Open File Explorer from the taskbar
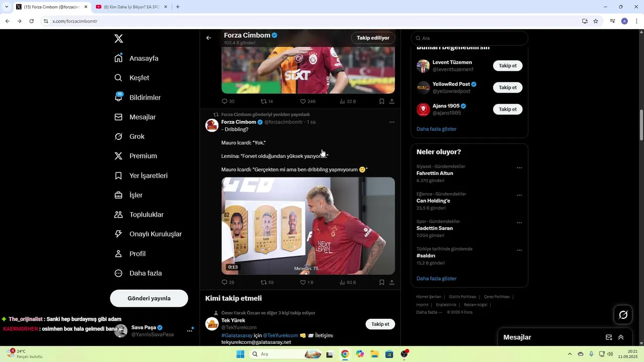This screenshot has width=644, height=362. pos(374,354)
